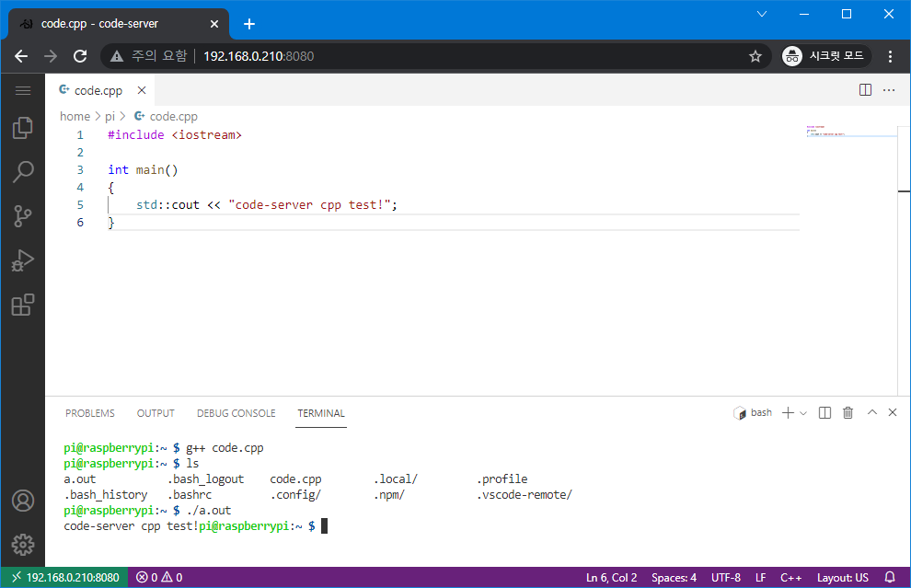The height and width of the screenshot is (588, 911).
Task: Click the address bar URL 192.168.0.210:8080
Action: [x=259, y=56]
